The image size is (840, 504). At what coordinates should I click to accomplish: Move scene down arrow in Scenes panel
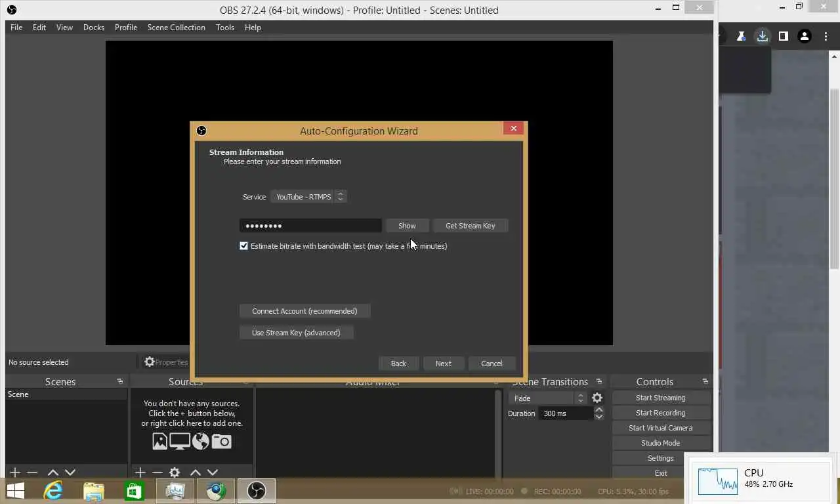[x=70, y=472]
